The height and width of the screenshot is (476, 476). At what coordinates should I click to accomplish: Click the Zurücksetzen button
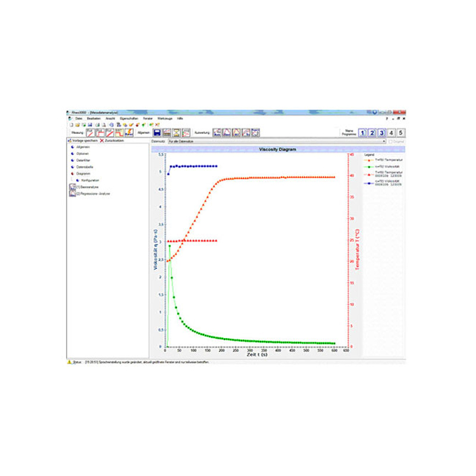113,141
